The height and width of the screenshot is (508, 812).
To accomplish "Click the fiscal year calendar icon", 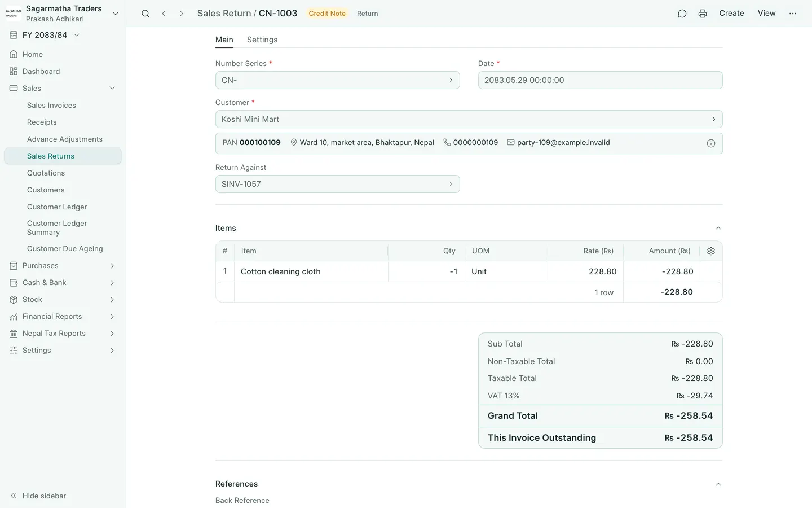I will click(x=14, y=35).
